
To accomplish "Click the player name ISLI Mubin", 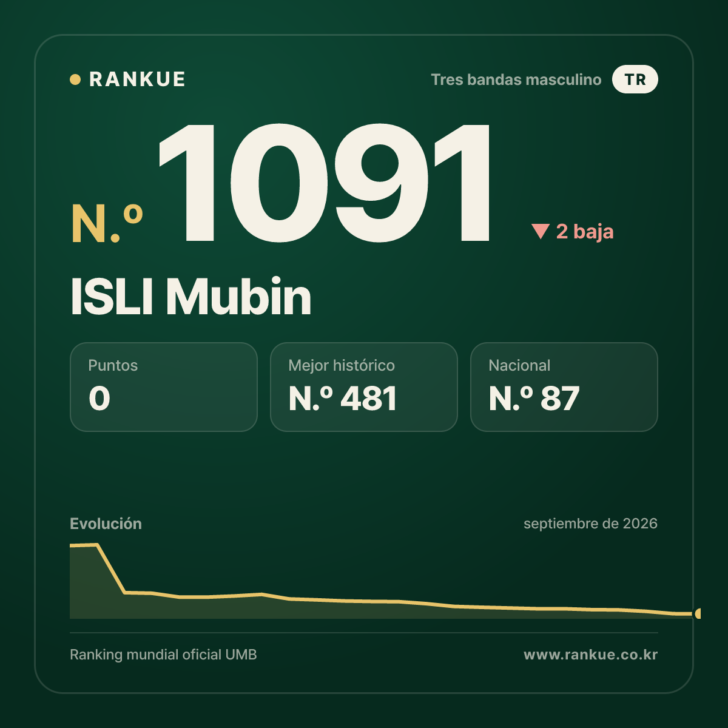I will click(x=191, y=297).
